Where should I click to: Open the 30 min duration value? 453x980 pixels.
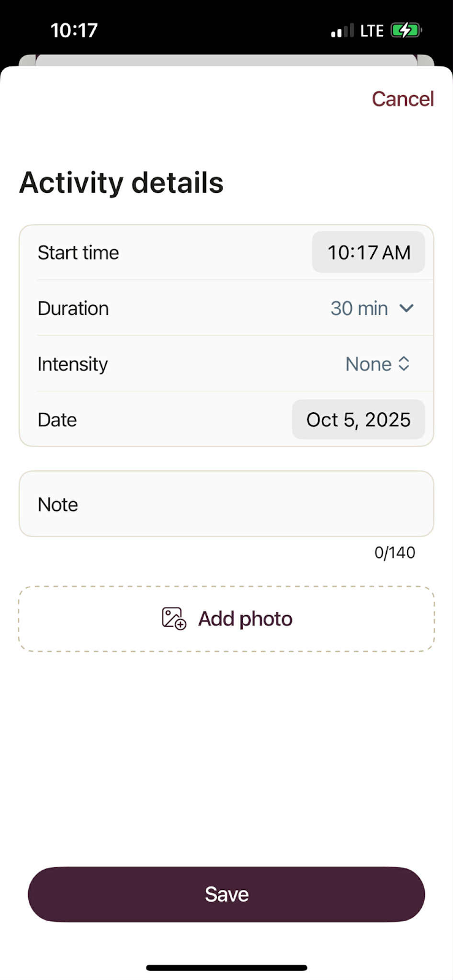[x=359, y=308]
